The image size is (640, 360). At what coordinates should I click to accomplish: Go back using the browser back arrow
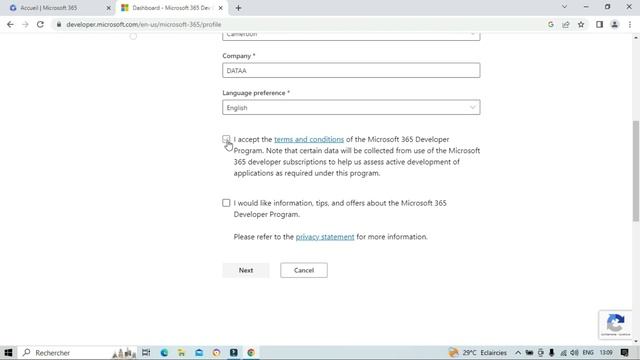(x=10, y=24)
